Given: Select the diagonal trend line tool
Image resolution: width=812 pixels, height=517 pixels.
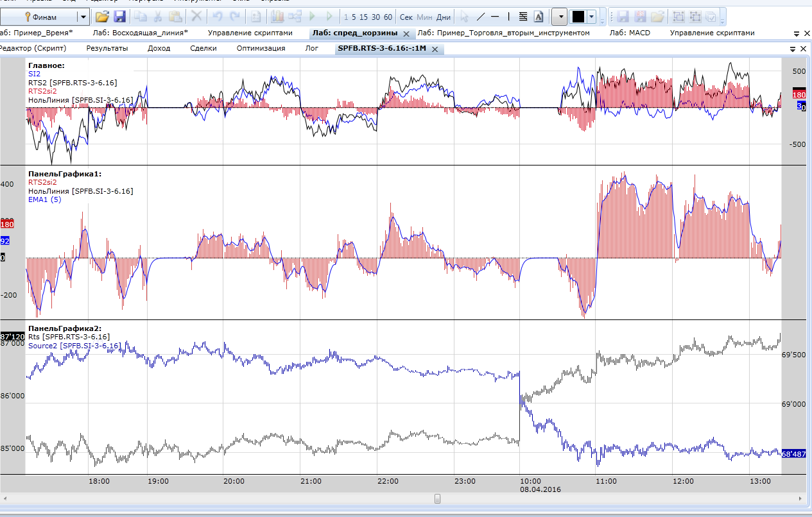Looking at the screenshot, I should (480, 17).
